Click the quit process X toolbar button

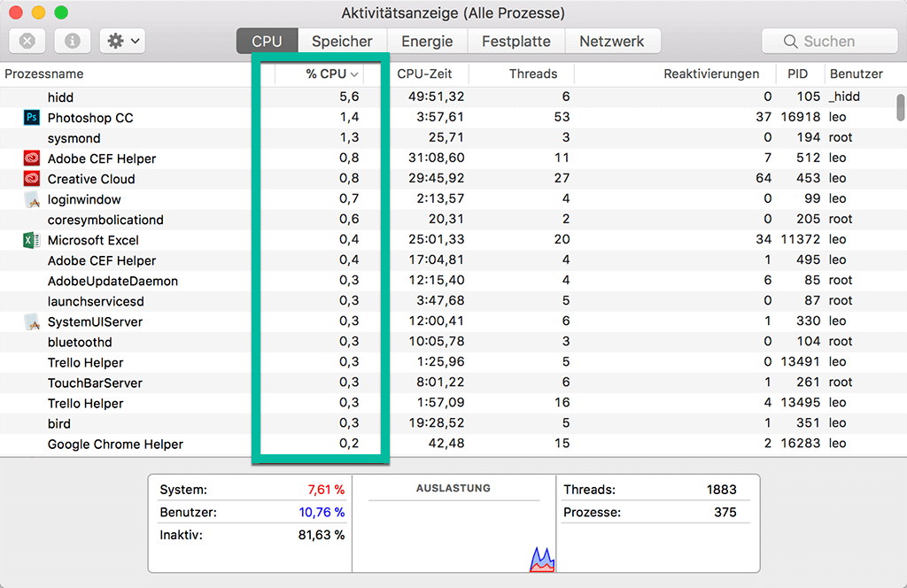click(x=27, y=41)
